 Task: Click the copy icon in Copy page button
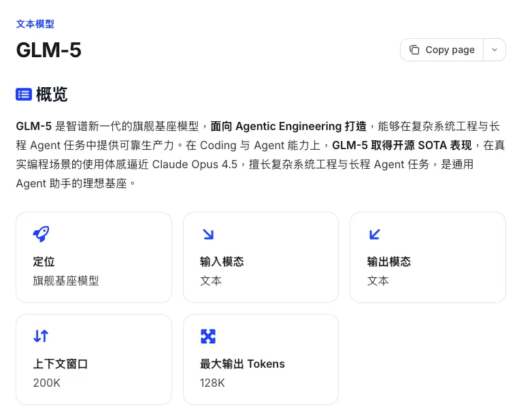pos(414,50)
